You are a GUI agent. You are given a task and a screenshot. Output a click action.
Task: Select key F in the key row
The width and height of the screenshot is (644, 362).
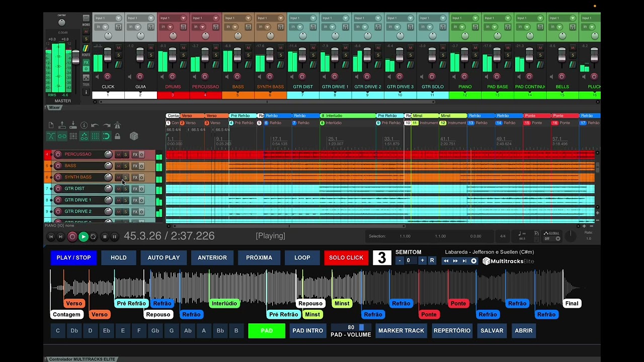click(139, 330)
